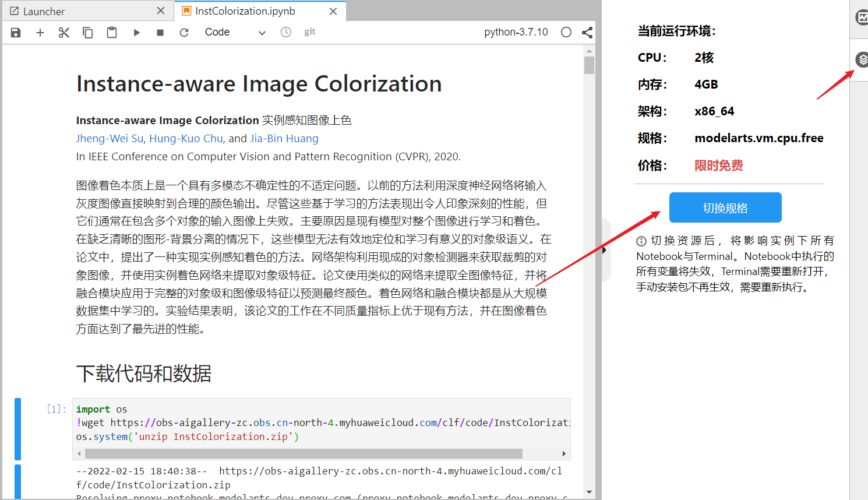Switch to the Launcher tab
The width and height of the screenshot is (868, 500).
[x=87, y=11]
